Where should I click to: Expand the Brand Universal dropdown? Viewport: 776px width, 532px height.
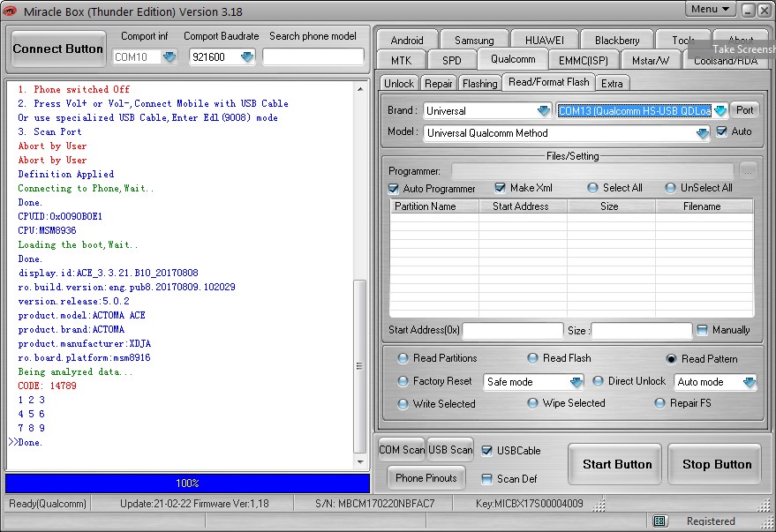tap(544, 111)
